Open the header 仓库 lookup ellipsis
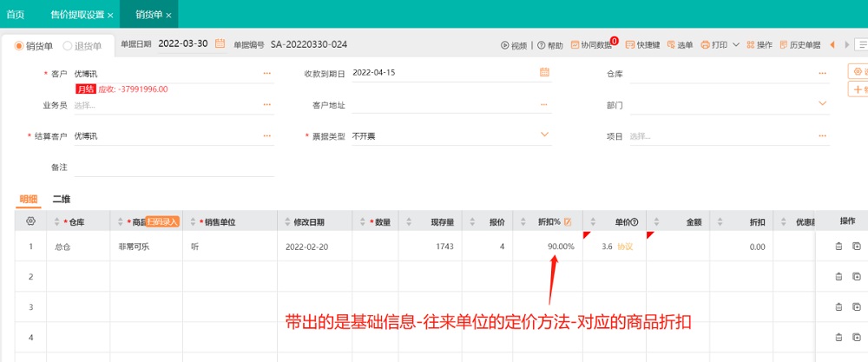Viewport: 868px width, 362px height. (823, 73)
